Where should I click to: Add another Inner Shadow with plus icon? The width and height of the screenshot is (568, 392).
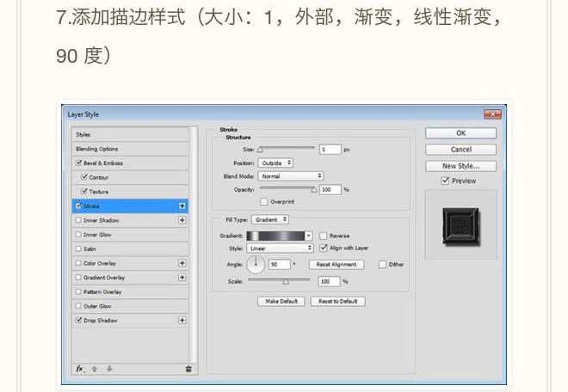(182, 220)
